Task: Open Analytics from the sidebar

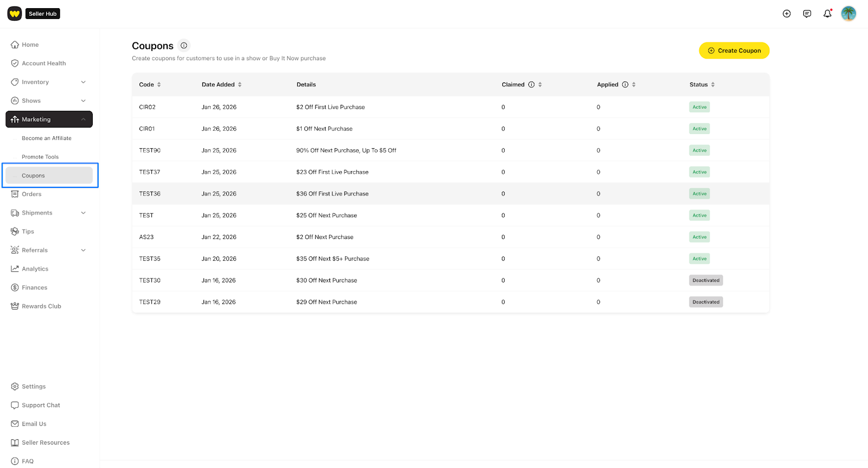Action: point(35,269)
